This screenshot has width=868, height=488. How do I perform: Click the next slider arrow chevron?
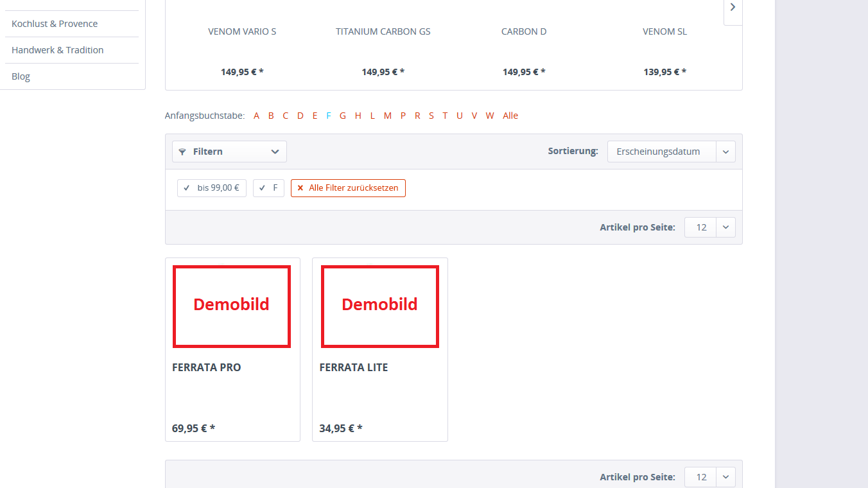click(733, 8)
